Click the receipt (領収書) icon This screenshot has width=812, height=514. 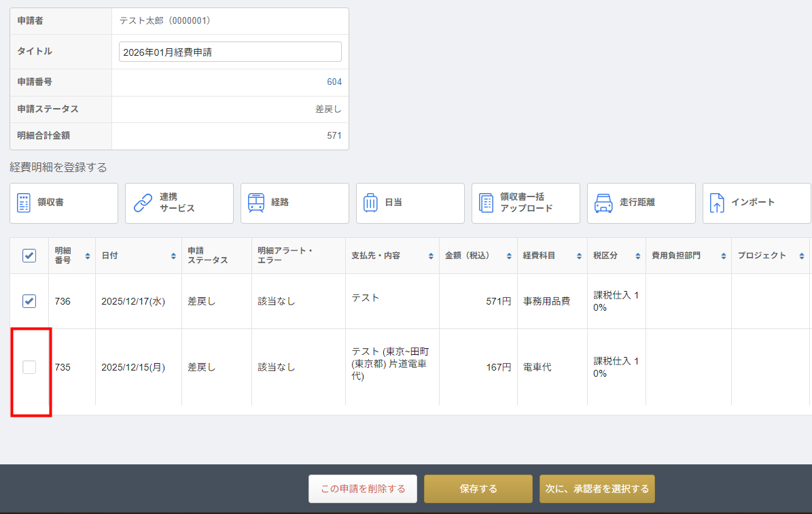point(24,203)
